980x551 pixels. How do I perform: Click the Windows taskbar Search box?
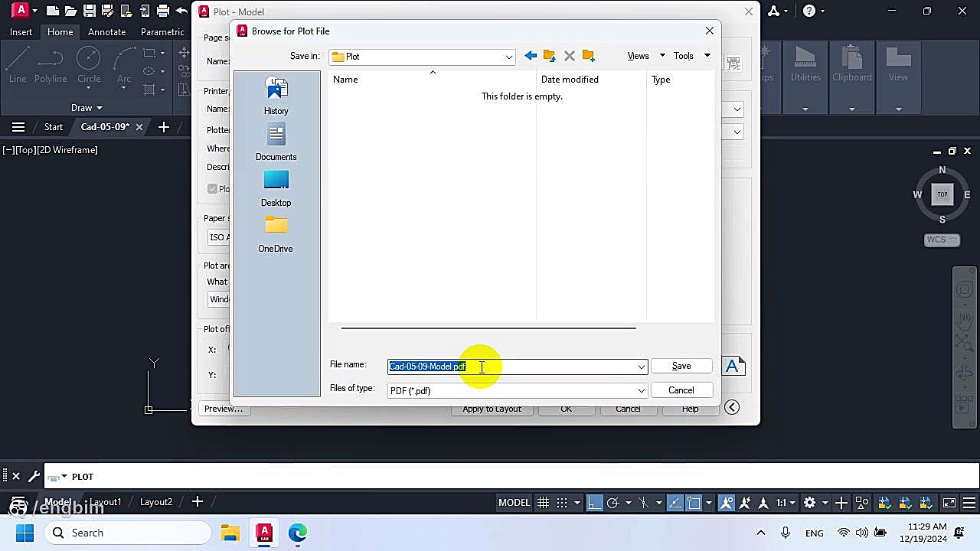point(126,533)
